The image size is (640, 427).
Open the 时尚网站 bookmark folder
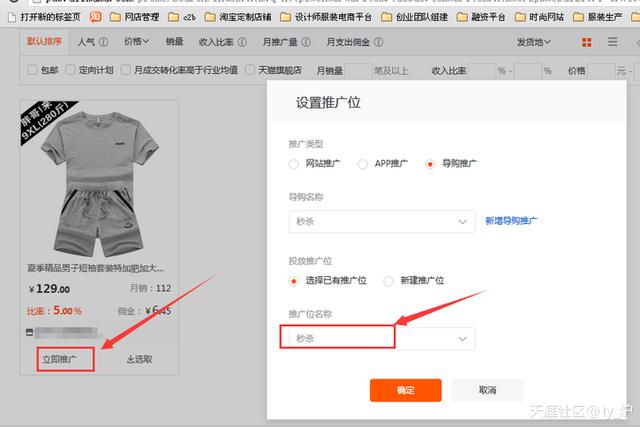coord(539,17)
